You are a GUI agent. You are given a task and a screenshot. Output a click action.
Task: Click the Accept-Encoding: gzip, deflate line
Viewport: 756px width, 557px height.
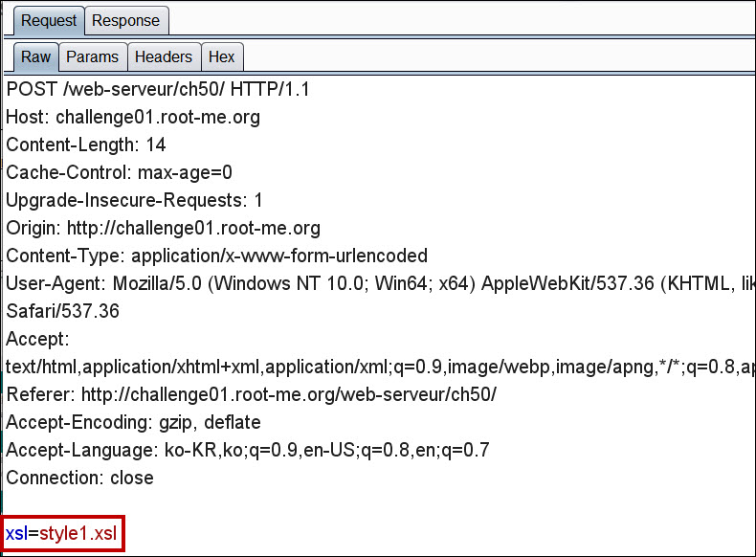click(x=134, y=422)
